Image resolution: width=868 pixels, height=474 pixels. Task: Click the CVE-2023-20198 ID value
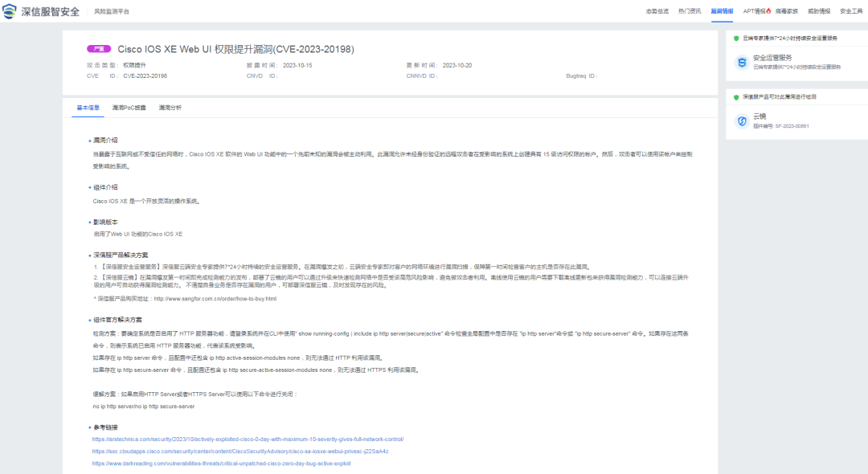145,76
